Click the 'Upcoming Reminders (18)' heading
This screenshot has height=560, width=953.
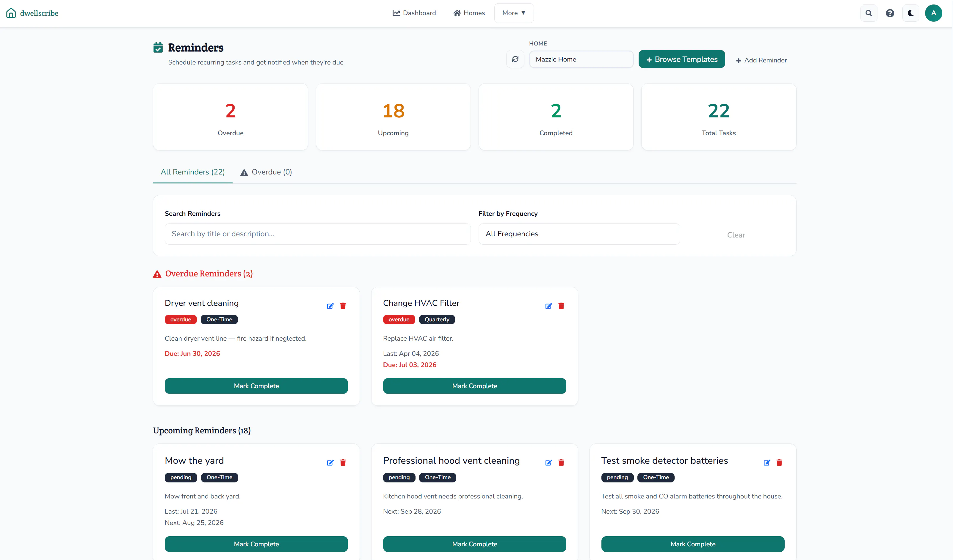point(202,431)
